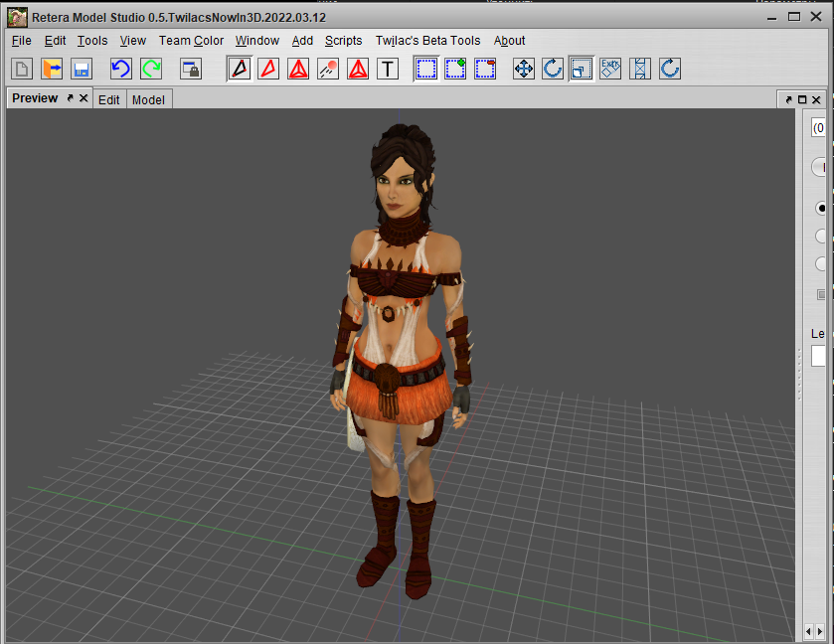Close the right side panel
Image resolution: width=835 pixels, height=644 pixels.
tap(816, 99)
